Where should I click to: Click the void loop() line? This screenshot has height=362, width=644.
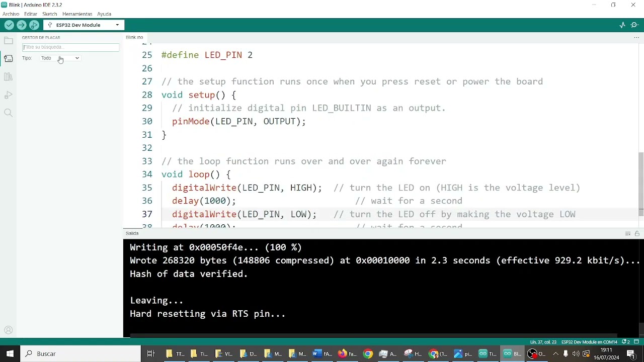196,174
